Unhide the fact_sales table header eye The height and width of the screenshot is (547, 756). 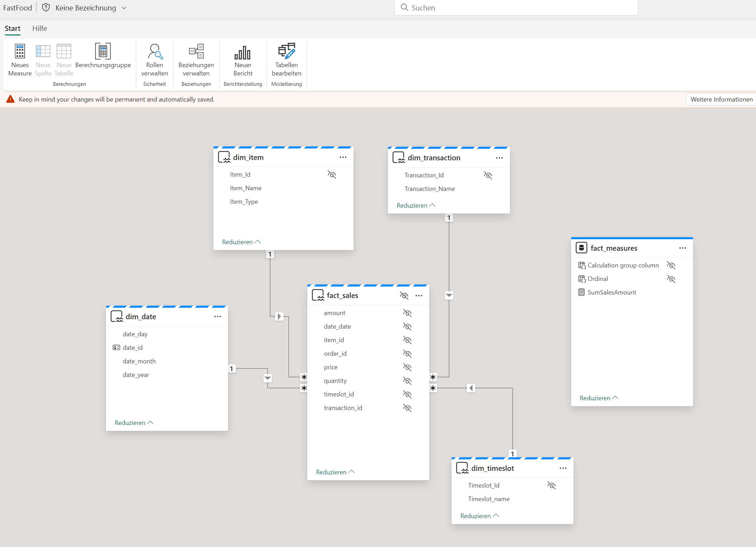[x=404, y=296]
